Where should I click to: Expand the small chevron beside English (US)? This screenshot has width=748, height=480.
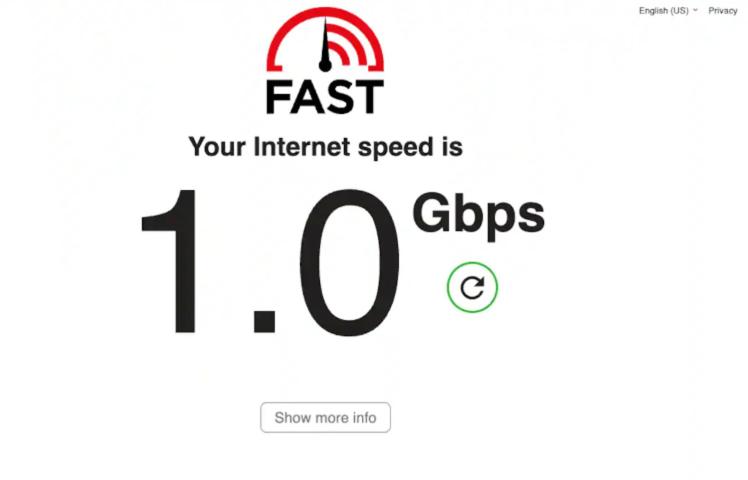pos(695,10)
